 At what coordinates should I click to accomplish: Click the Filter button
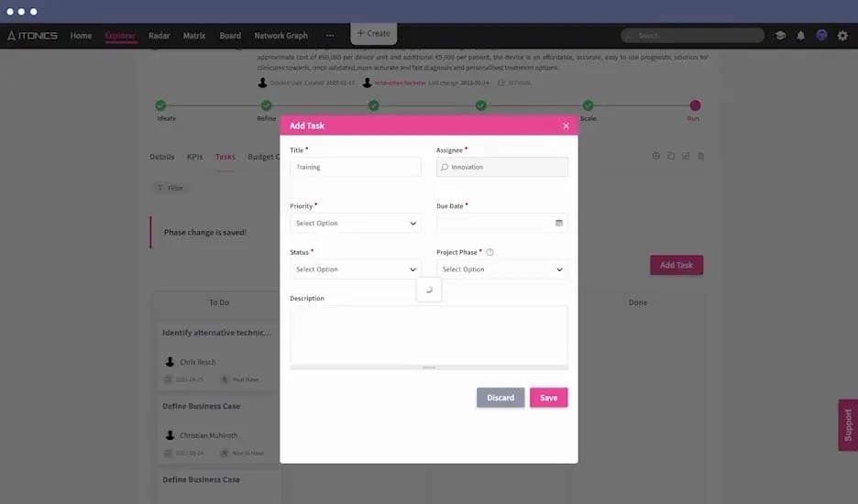click(170, 188)
